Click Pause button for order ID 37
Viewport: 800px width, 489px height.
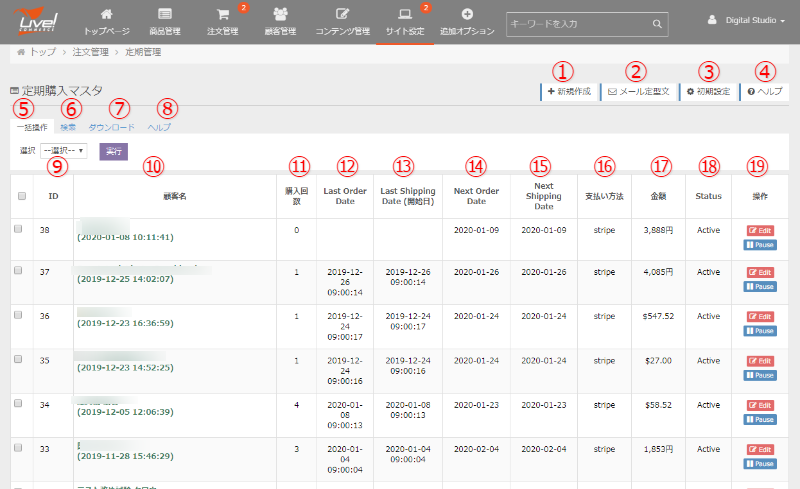(760, 287)
